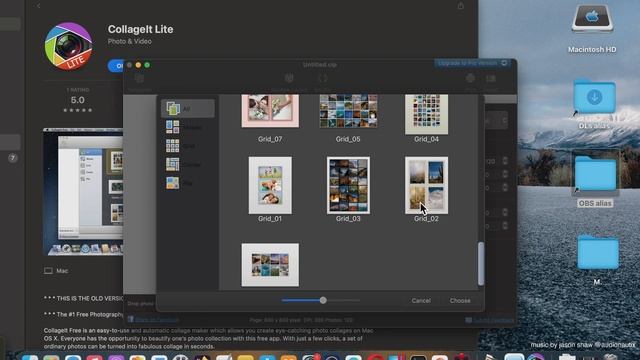Select the Pile template category icon

point(172,183)
